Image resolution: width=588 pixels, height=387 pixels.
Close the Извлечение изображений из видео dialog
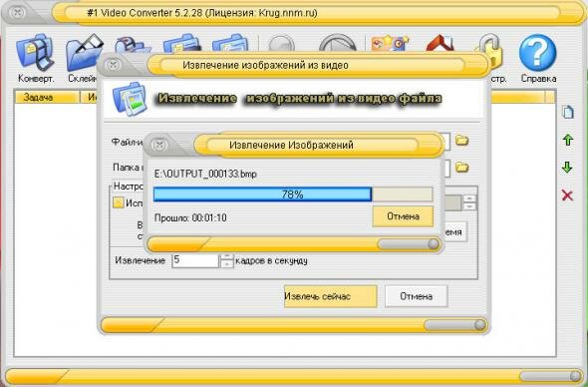coord(113,65)
